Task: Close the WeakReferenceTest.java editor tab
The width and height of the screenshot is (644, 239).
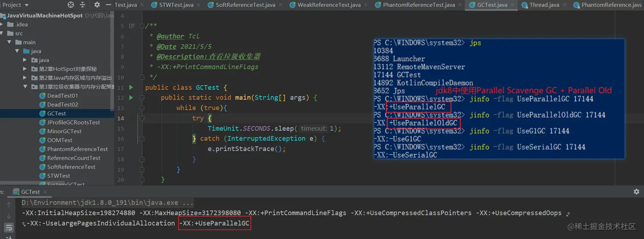Action: (x=366, y=5)
